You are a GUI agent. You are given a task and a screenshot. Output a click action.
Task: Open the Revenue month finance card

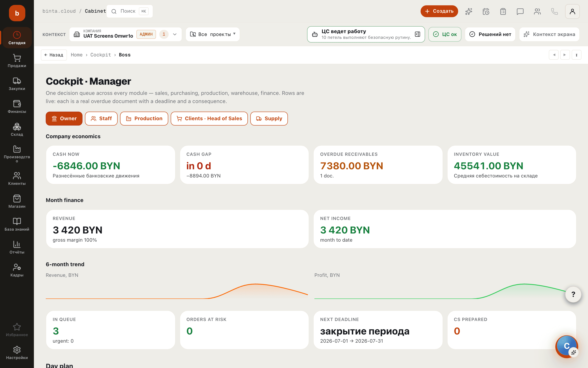(x=177, y=229)
